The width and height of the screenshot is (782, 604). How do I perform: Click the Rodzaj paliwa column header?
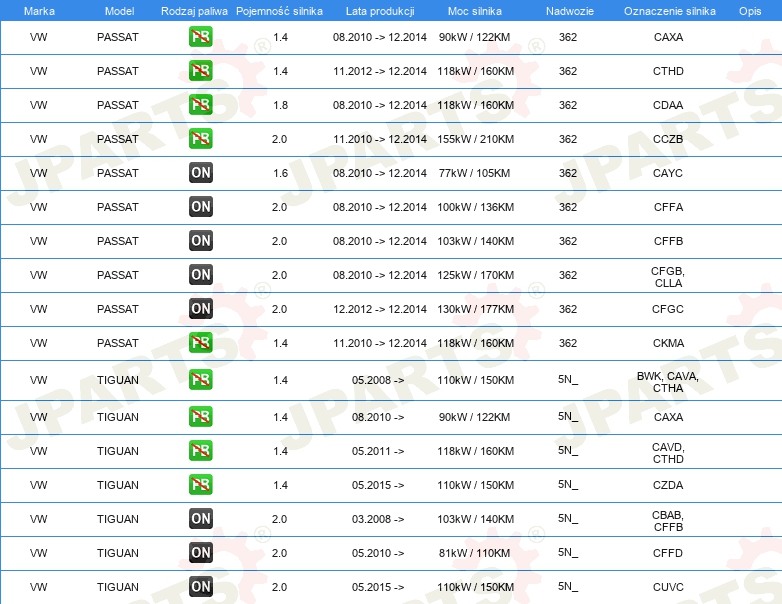[194, 11]
